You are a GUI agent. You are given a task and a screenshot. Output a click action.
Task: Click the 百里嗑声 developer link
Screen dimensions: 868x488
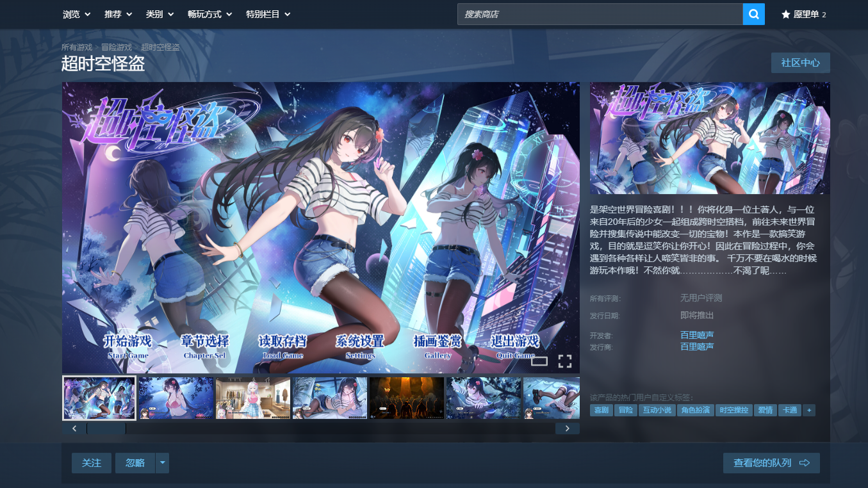[x=697, y=335]
